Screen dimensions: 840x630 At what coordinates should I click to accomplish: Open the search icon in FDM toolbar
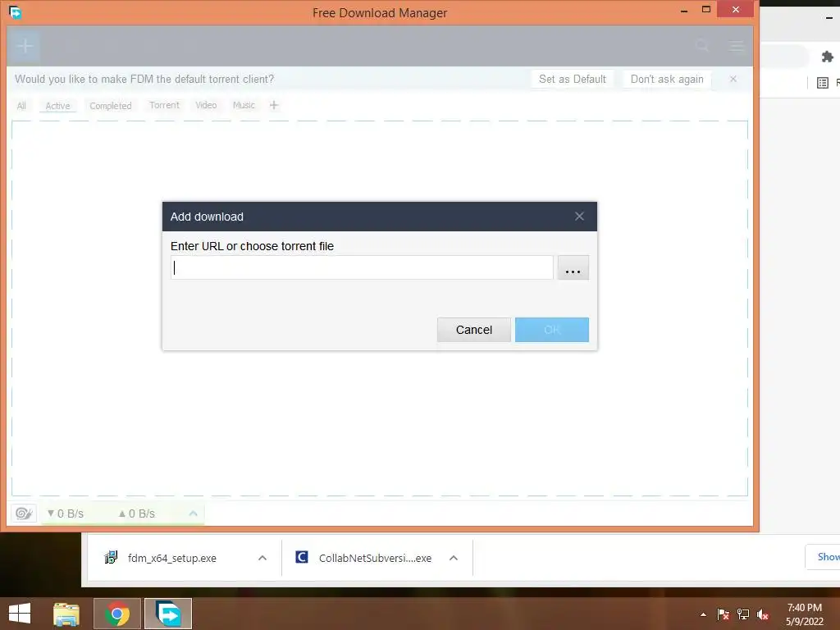702,46
